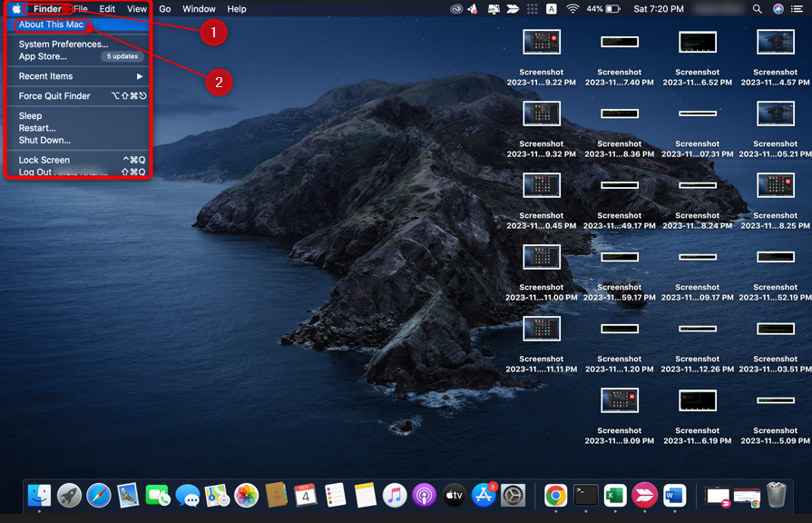Click the Launchpad rocket icon
The width and height of the screenshot is (812, 523).
69,495
